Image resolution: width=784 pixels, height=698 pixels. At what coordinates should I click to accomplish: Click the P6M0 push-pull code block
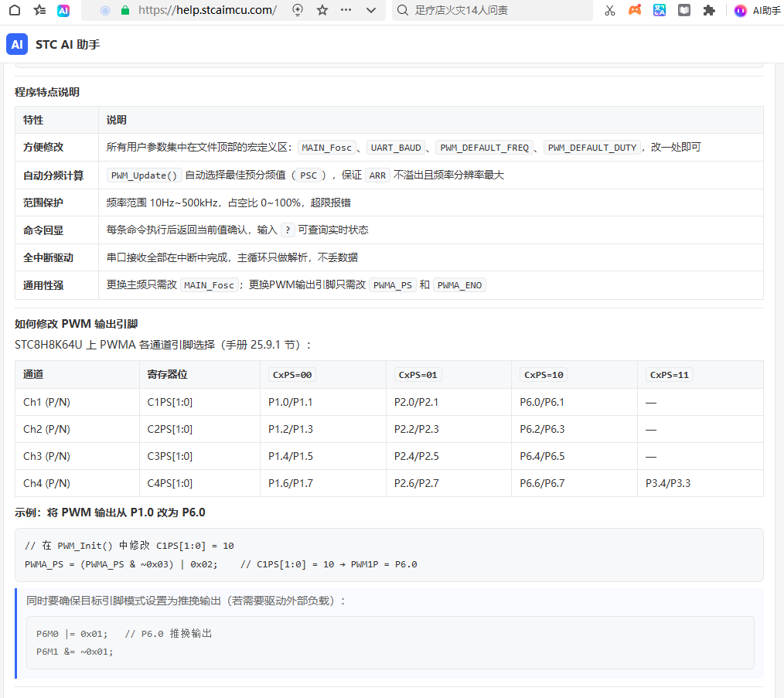pyautogui.click(x=390, y=642)
